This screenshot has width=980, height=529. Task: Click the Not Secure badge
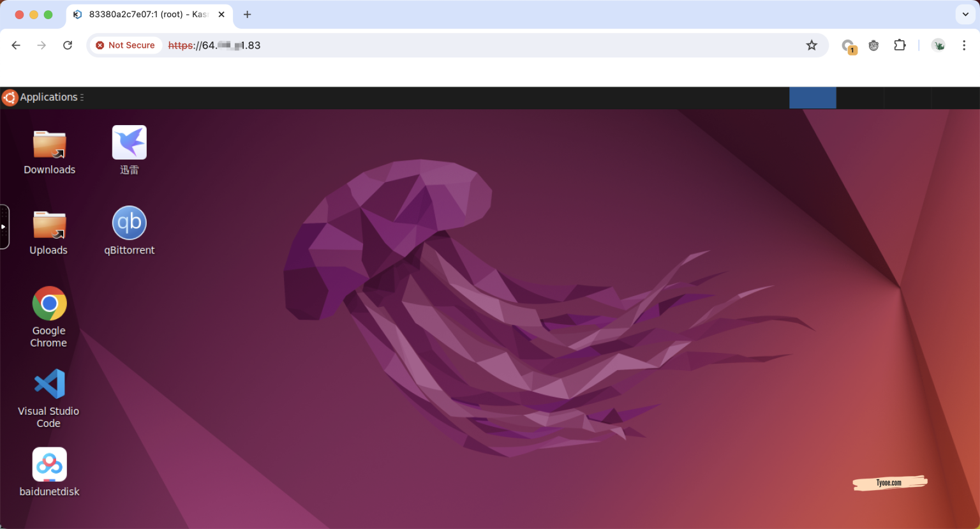(125, 45)
